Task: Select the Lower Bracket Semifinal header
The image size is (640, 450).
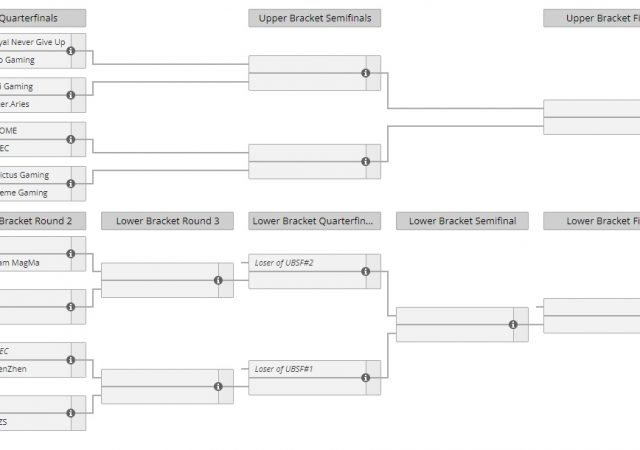Action: click(x=462, y=221)
